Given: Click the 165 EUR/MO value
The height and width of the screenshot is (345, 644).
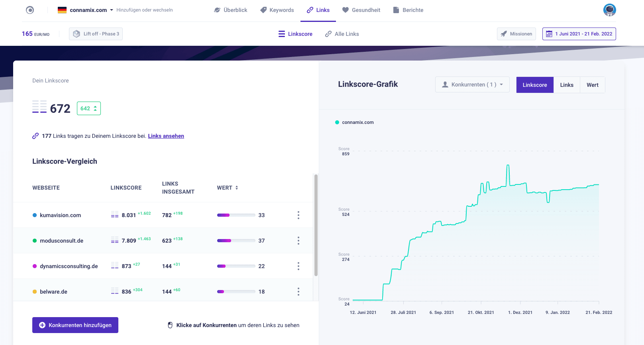Looking at the screenshot, I should [35, 34].
